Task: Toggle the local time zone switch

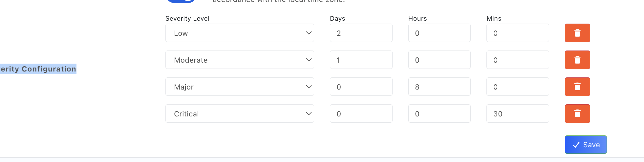Action: point(182,1)
